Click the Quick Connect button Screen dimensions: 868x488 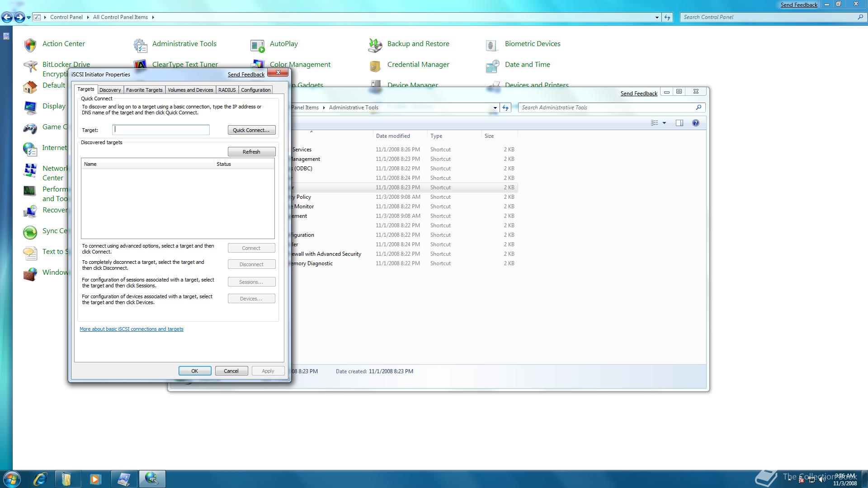(x=251, y=130)
